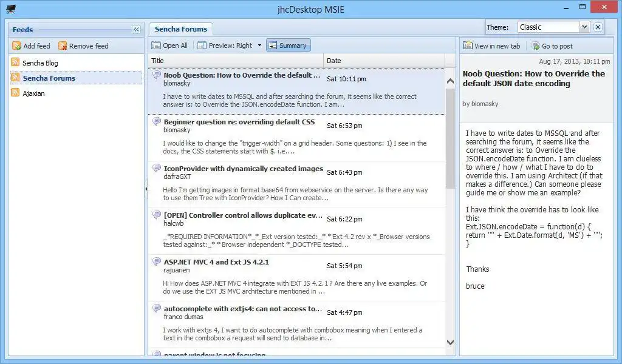Click View in new tab
The height and width of the screenshot is (364, 622).
pyautogui.click(x=492, y=46)
